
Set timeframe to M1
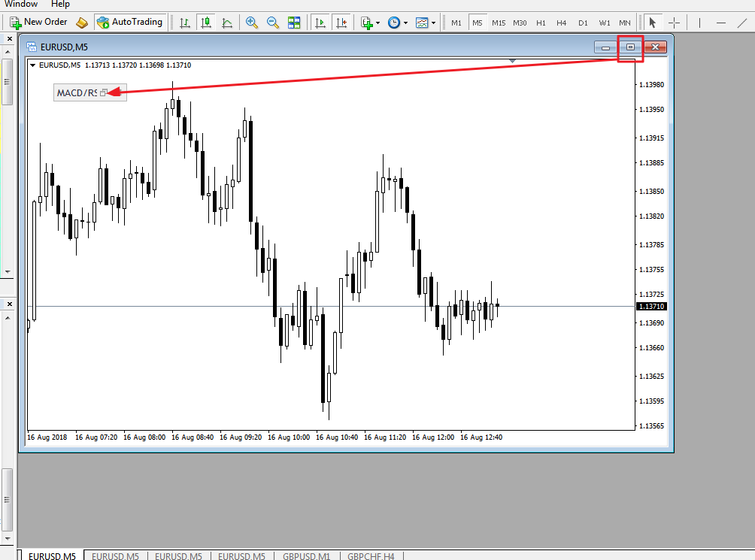click(x=456, y=23)
